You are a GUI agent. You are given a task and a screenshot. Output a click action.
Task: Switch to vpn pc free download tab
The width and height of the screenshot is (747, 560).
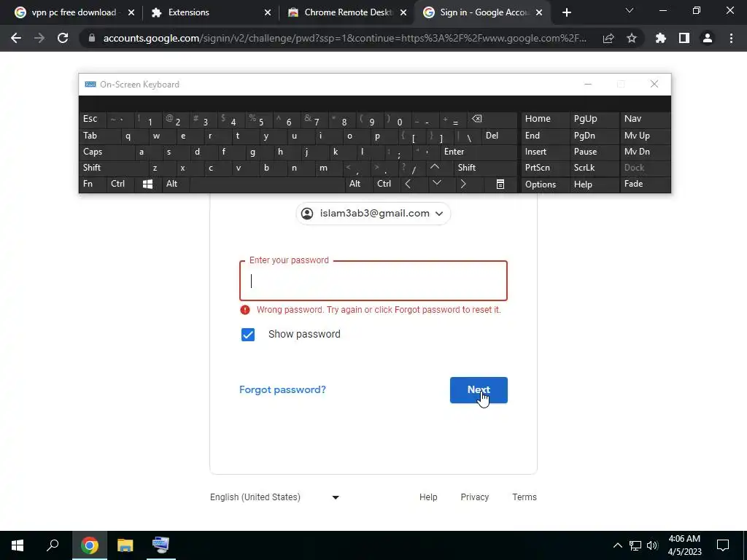tap(74, 12)
